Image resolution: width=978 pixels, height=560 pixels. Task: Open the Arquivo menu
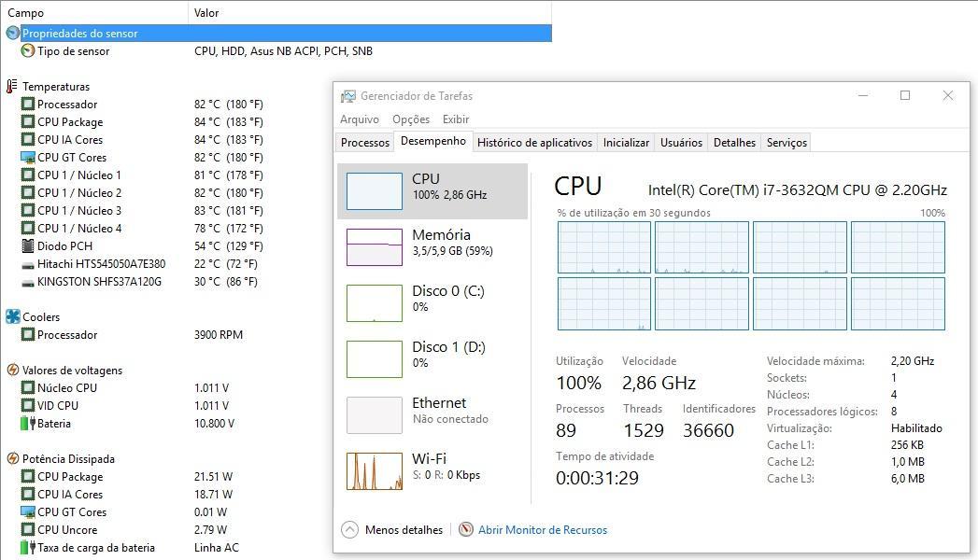(x=360, y=119)
